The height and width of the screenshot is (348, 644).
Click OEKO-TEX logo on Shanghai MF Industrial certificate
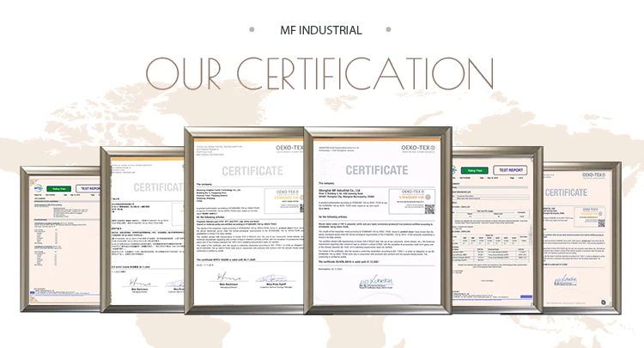click(x=417, y=148)
